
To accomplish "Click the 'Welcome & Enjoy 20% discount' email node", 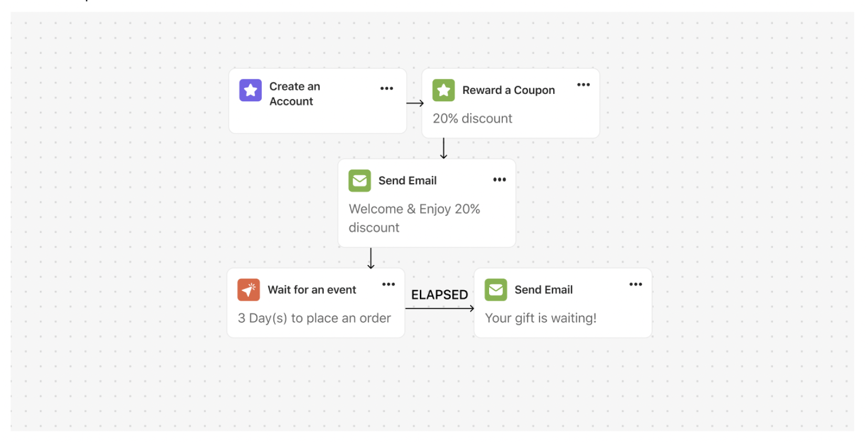I will pos(427,203).
